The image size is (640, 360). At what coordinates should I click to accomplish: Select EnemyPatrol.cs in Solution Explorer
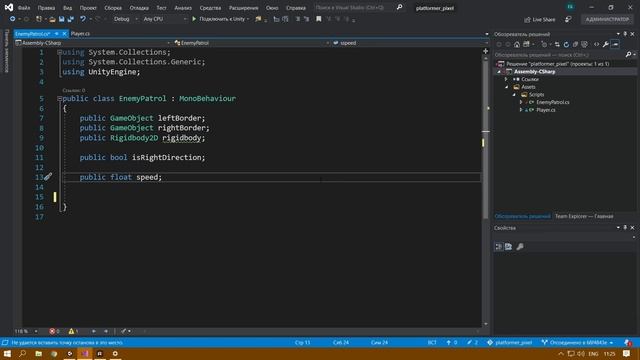click(x=553, y=102)
